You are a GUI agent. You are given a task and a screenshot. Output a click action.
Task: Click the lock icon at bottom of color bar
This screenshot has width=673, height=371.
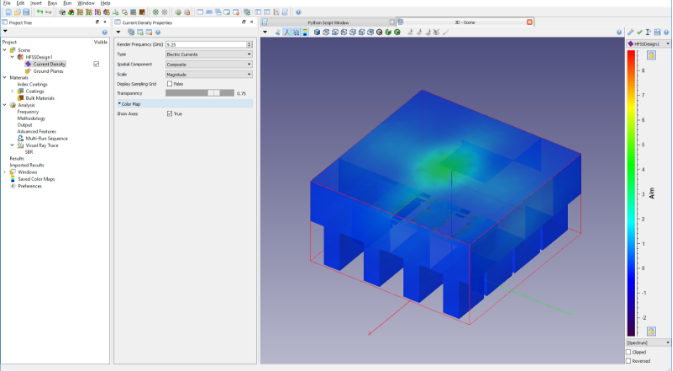(x=651, y=331)
